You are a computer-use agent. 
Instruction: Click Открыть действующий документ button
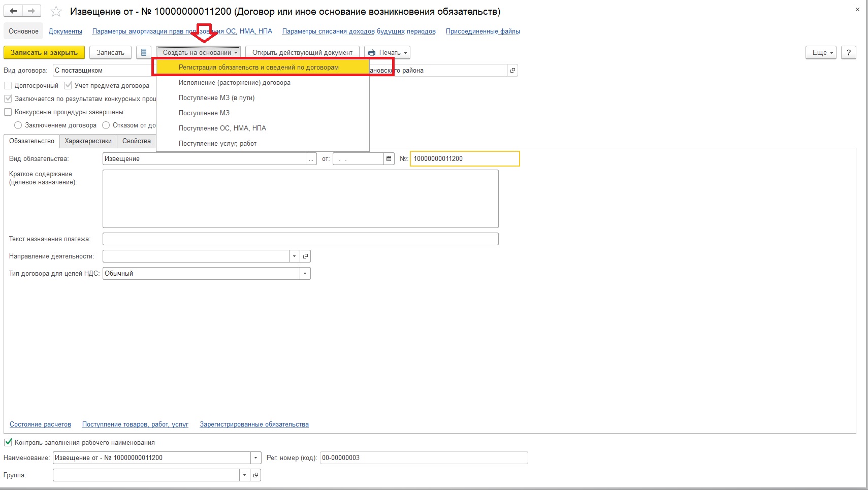pyautogui.click(x=302, y=52)
